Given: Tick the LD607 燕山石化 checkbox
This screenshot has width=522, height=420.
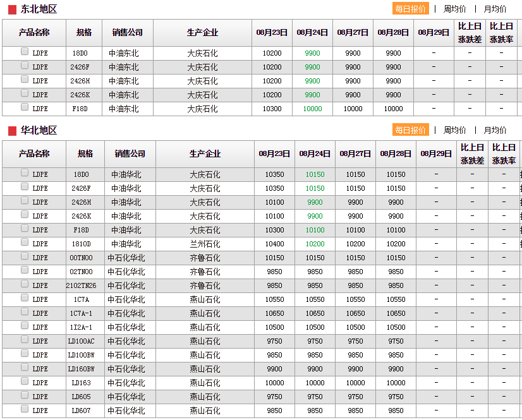Looking at the screenshot, I should pyautogui.click(x=24, y=409).
